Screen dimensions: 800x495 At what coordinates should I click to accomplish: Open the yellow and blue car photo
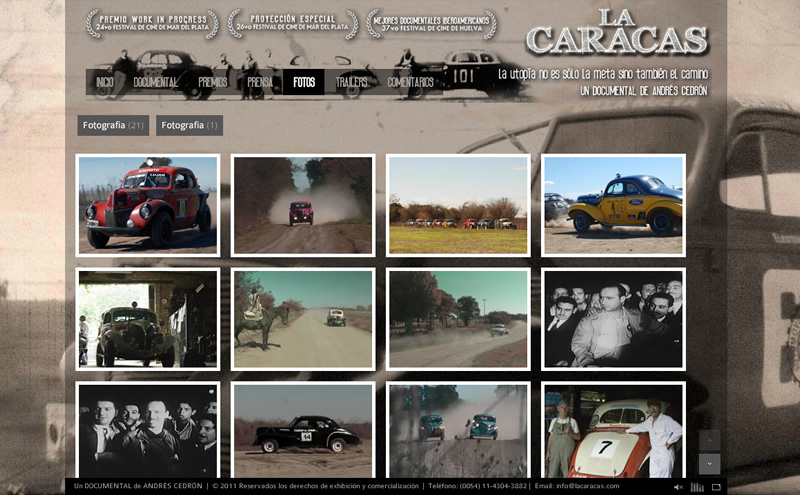pyautogui.click(x=613, y=205)
